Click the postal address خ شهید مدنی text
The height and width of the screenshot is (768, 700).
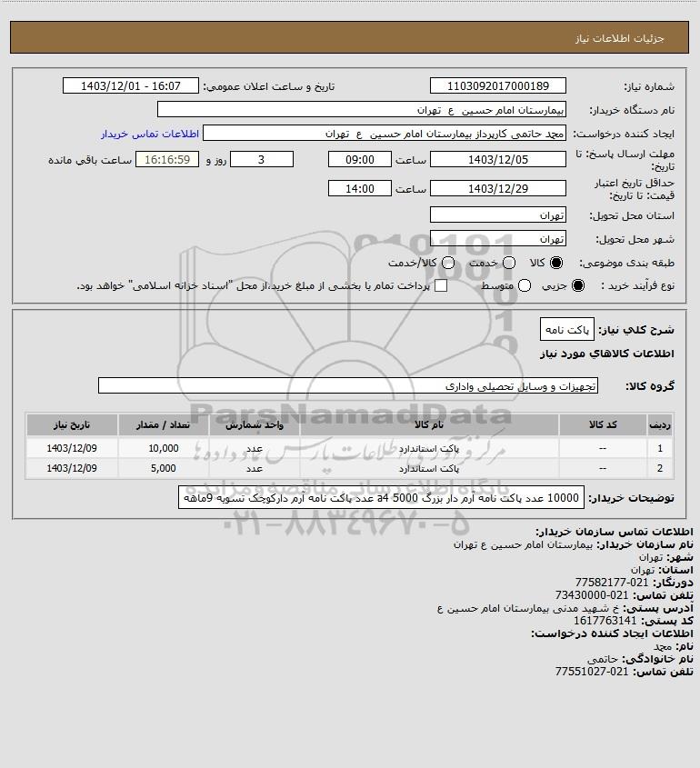528,608
